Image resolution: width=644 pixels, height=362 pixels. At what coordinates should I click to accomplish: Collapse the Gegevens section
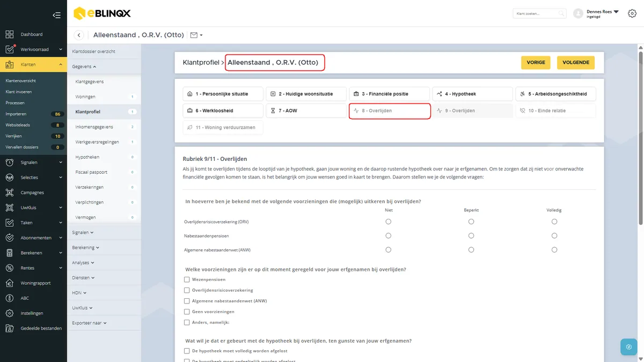tap(84, 67)
